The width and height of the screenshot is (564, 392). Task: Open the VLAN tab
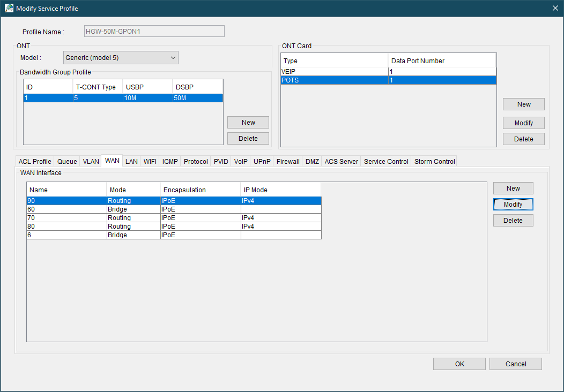[91, 161]
